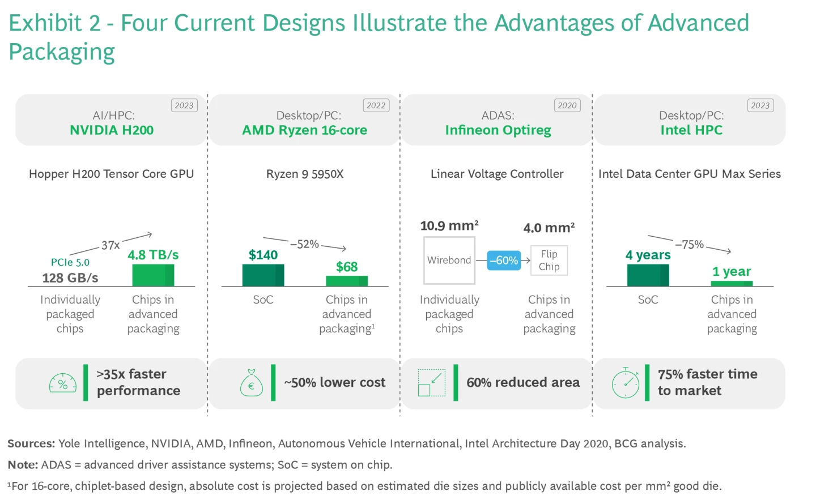Click the 37x multiplier label
816x504 pixels.
(110, 246)
